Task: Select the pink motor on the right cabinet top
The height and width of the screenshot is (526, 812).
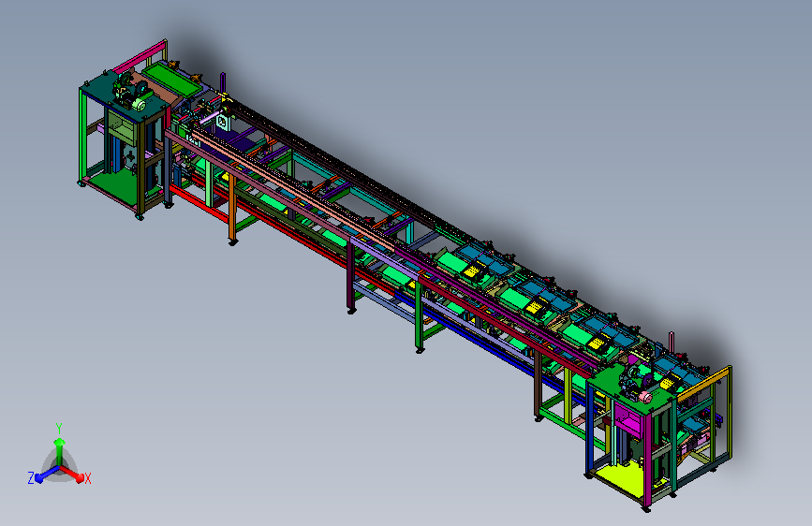Action: point(644,397)
